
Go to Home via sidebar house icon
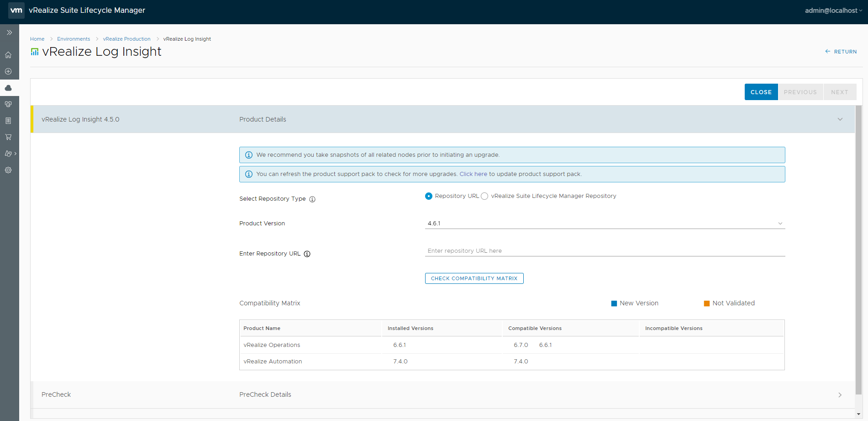[x=8, y=55]
